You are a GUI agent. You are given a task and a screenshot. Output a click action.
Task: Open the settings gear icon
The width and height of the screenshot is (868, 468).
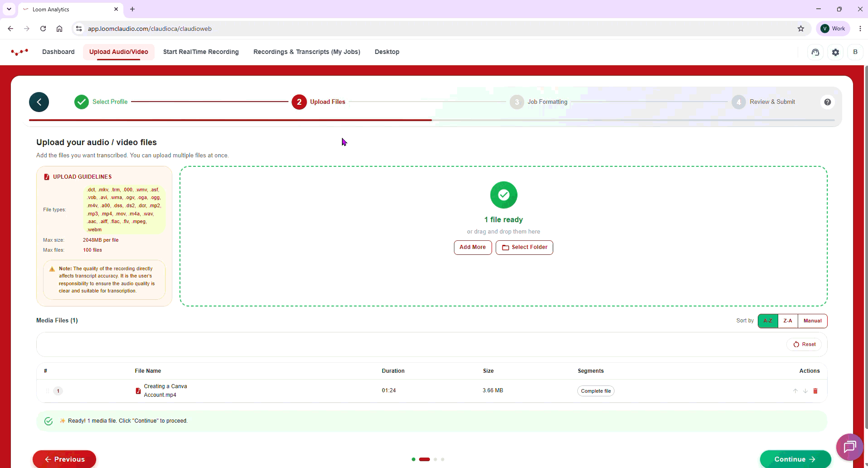[835, 52]
